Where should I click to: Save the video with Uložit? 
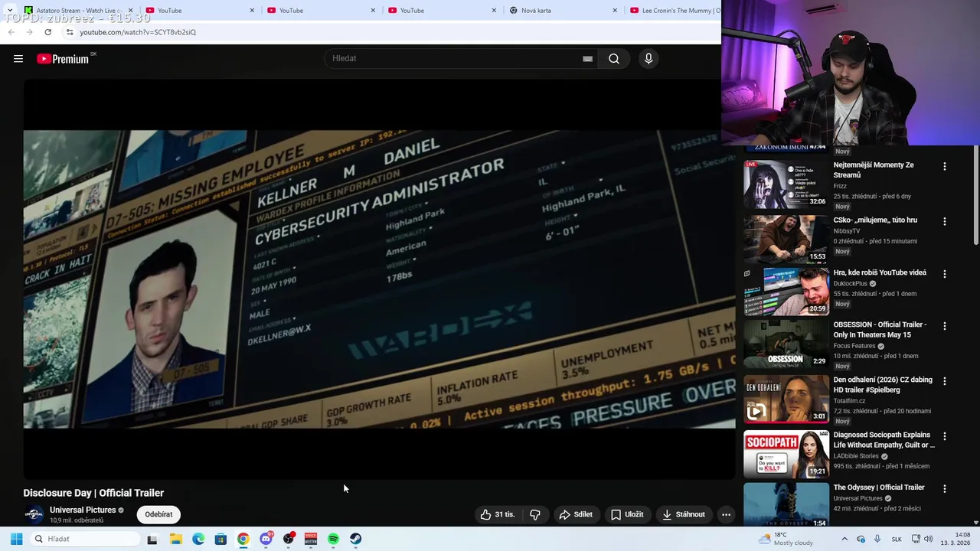point(627,514)
